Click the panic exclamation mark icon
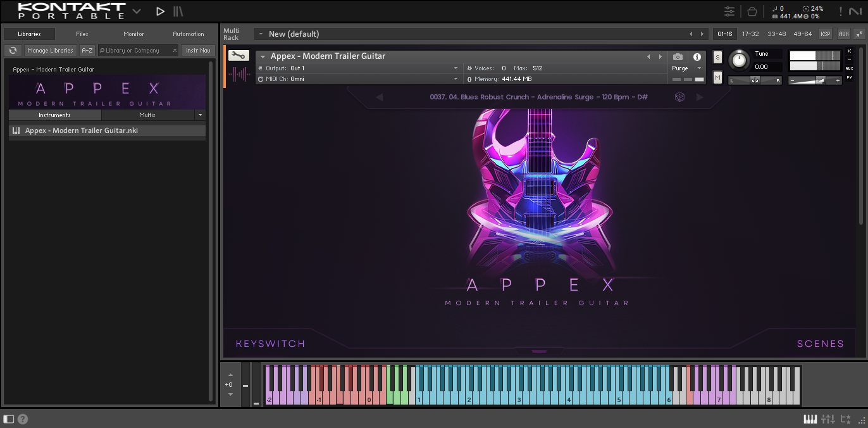868x428 pixels. (x=840, y=11)
